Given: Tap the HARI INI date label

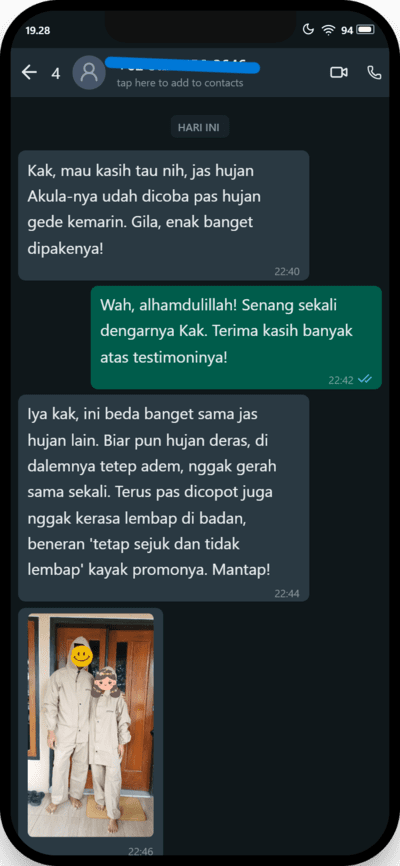Looking at the screenshot, I should click(200, 127).
